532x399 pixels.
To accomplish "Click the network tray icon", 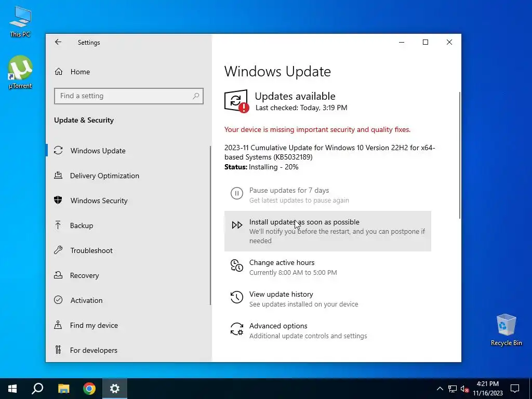I will (x=453, y=389).
